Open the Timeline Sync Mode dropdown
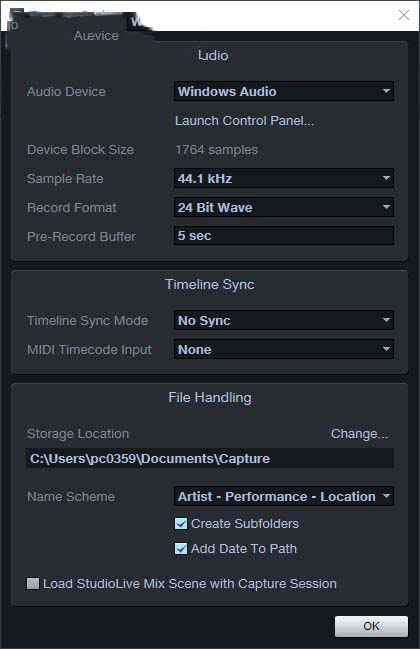 pyautogui.click(x=283, y=320)
